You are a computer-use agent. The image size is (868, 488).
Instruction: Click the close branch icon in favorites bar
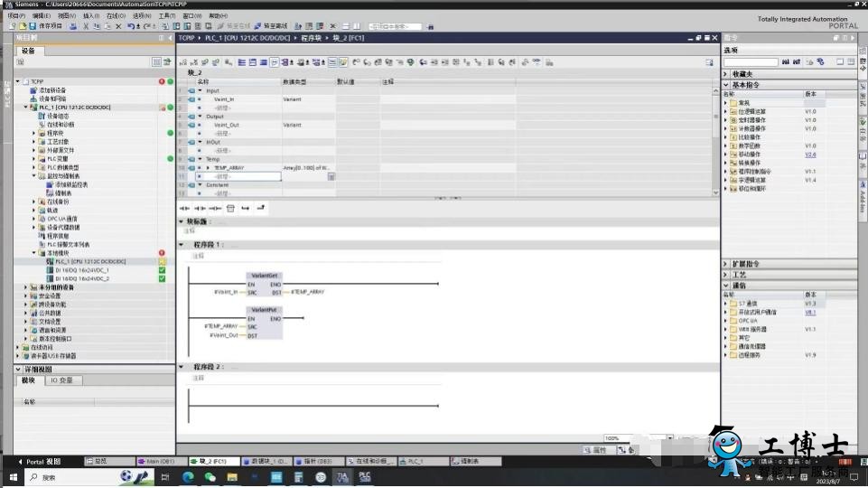pos(261,208)
